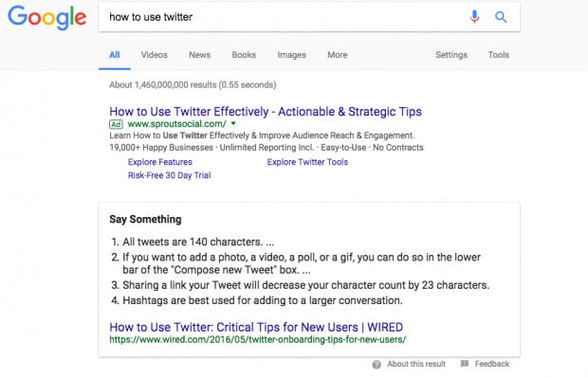Click the About this result question icon
588x378 pixels.
click(377, 364)
